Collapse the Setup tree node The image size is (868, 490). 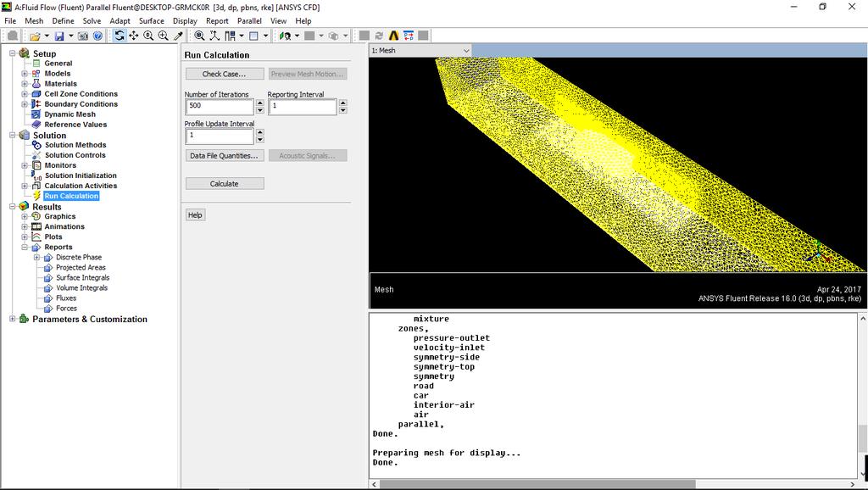pos(12,53)
